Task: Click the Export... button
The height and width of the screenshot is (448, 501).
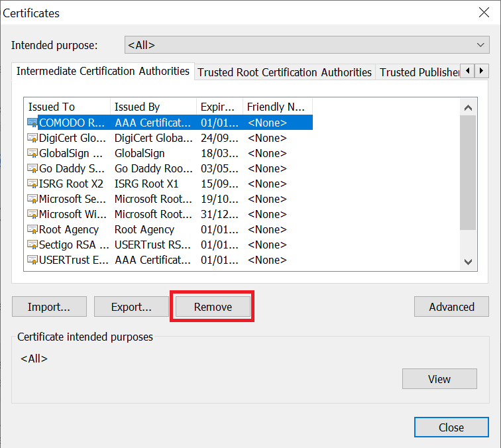Action: click(131, 307)
